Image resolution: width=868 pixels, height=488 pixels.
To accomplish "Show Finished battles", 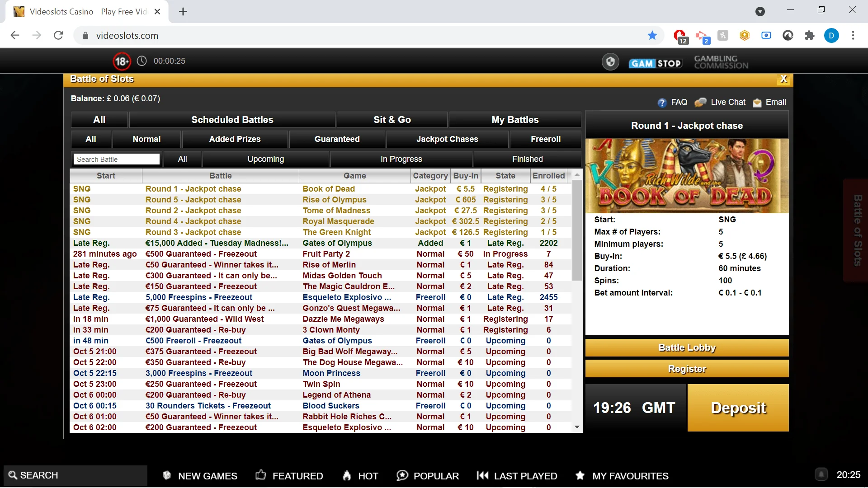I will pos(528,159).
